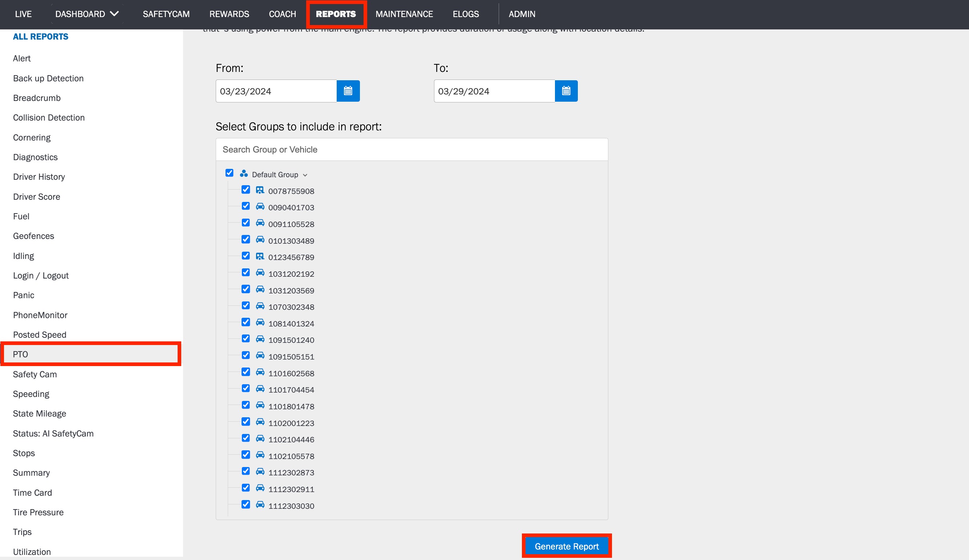Open the Time Card report

(x=32, y=493)
